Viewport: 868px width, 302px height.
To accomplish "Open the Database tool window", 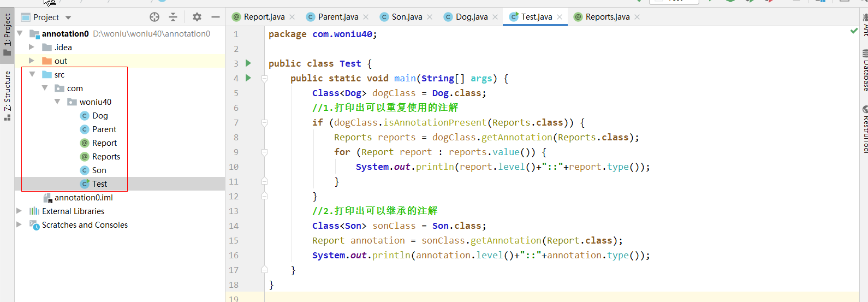I will coord(864,70).
